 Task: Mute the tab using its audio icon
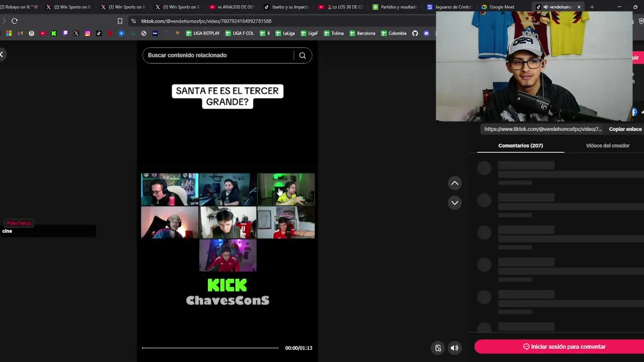pyautogui.click(x=545, y=7)
